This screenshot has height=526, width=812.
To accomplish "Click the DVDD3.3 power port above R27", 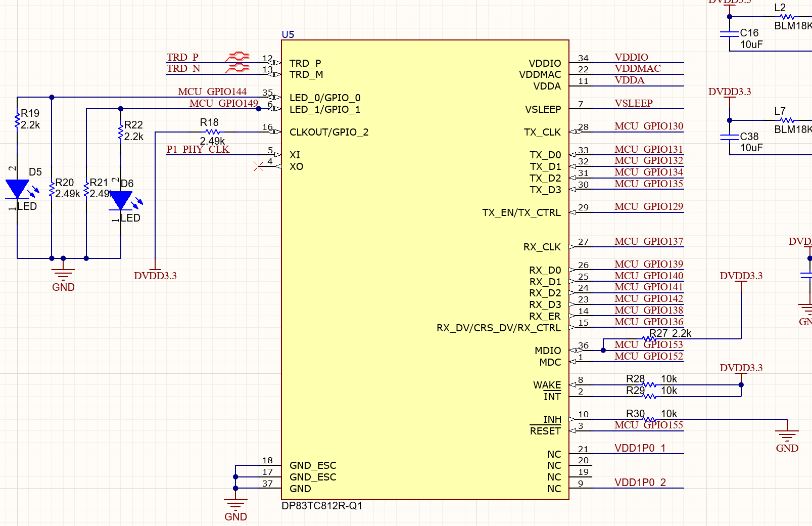I will coord(741,278).
